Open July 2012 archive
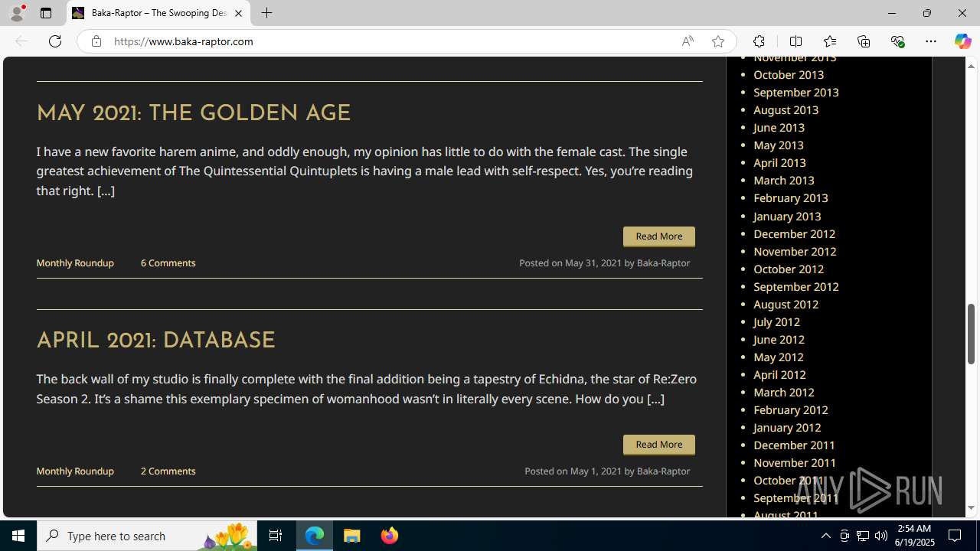Viewport: 980px width, 551px height. [x=776, y=321]
